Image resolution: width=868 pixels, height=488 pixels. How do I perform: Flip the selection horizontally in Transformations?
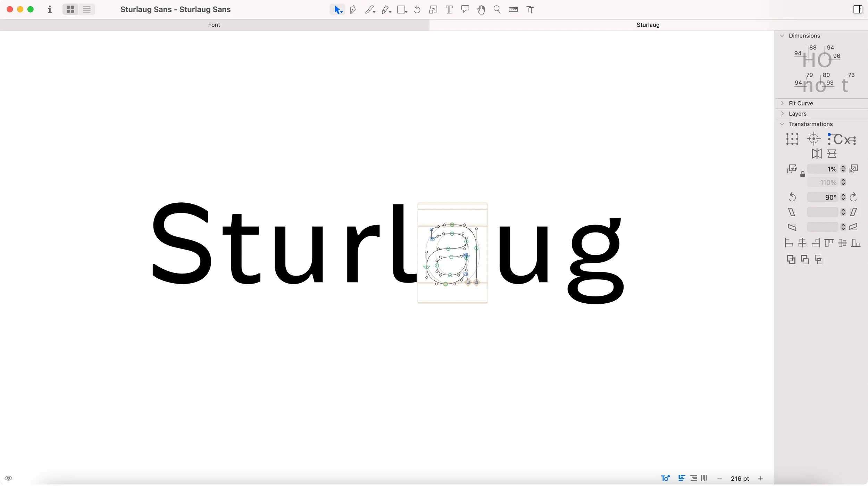tap(817, 153)
